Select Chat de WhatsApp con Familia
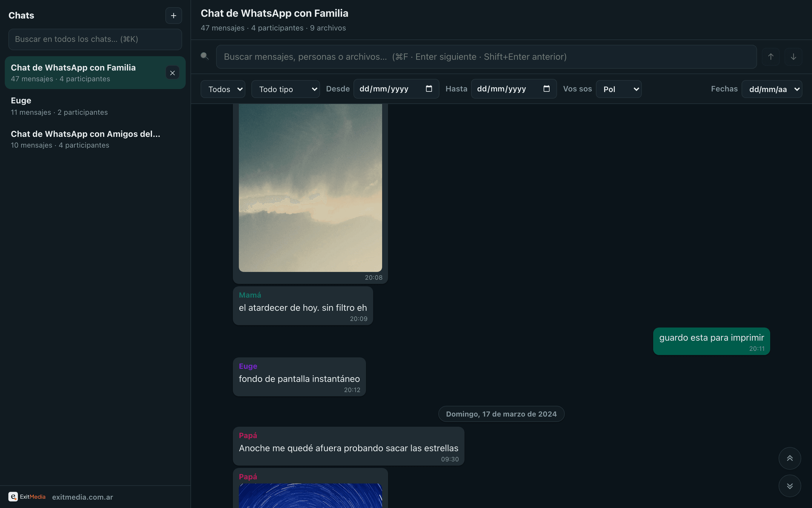 [x=95, y=73]
